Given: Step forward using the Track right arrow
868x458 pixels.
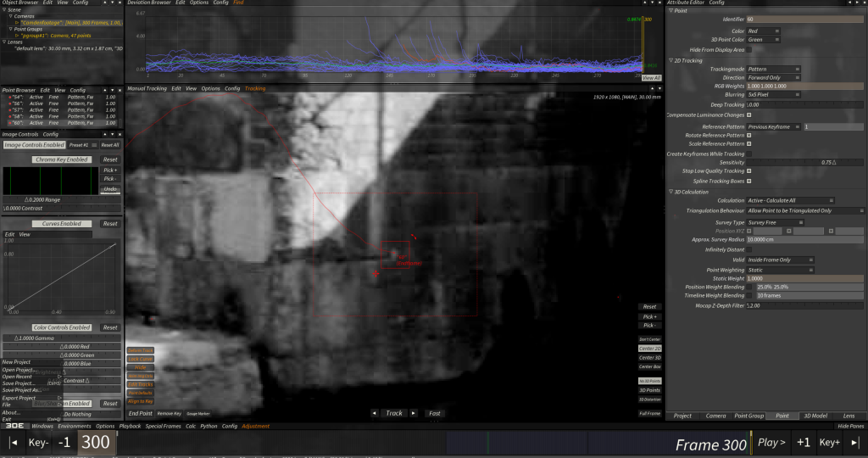Looking at the screenshot, I should (414, 413).
